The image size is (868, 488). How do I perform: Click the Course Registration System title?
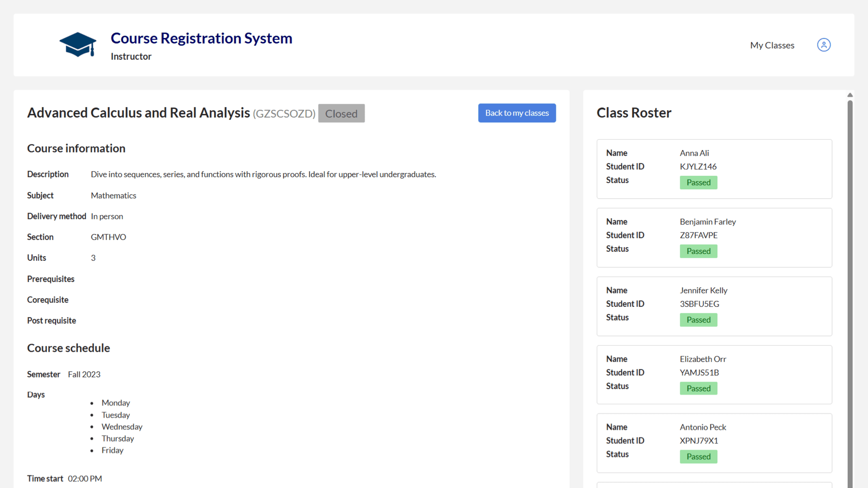[201, 38]
